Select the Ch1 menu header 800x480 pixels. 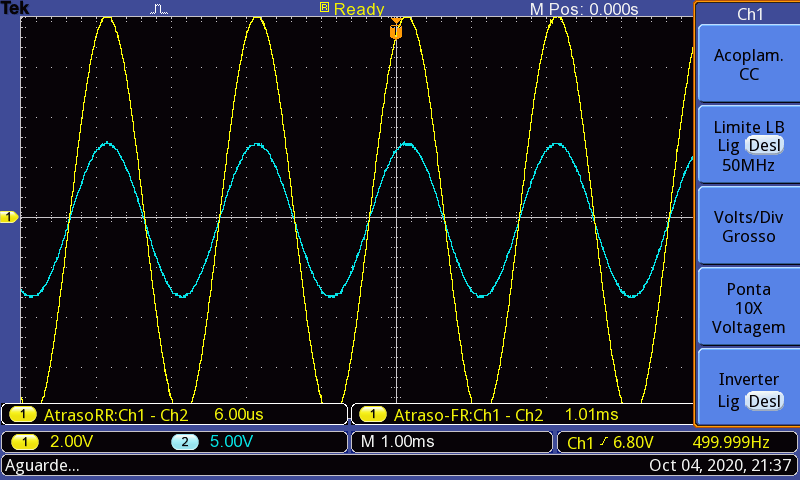(749, 14)
